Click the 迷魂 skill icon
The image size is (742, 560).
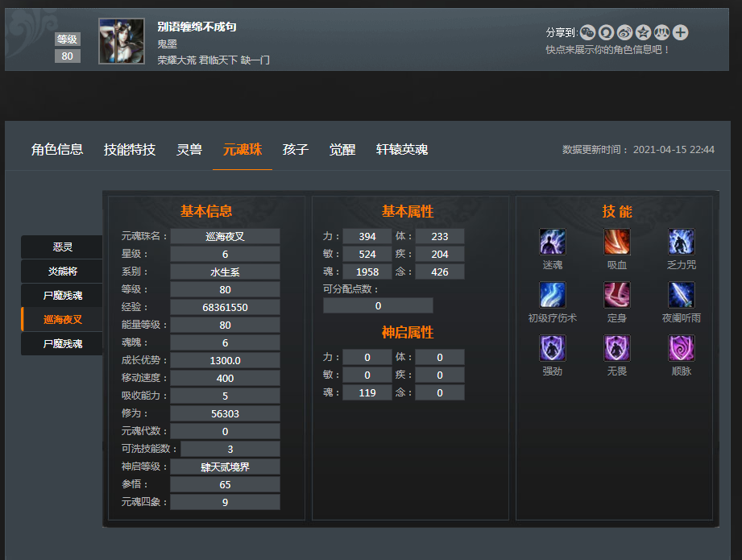[x=552, y=242]
